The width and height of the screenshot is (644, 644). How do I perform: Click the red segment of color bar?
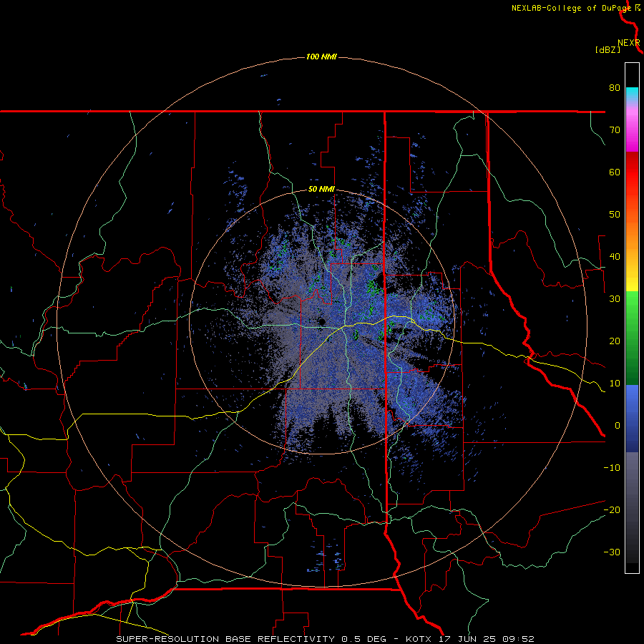pyautogui.click(x=632, y=168)
